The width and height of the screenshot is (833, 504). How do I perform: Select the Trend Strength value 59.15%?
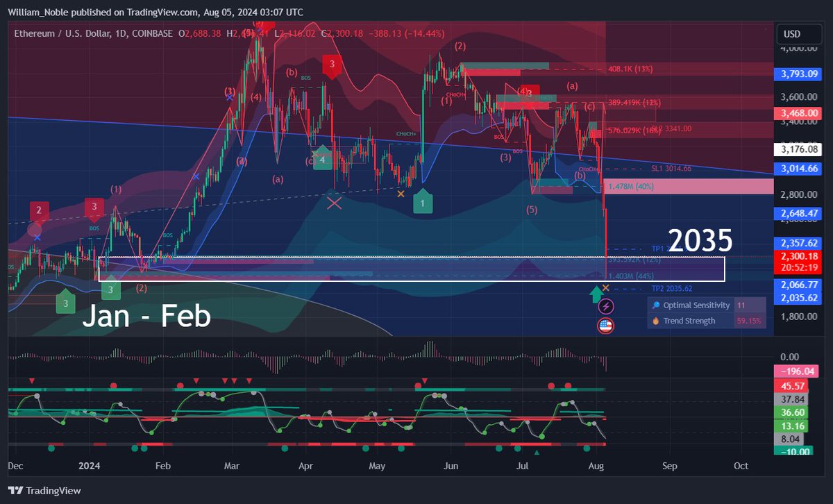[748, 321]
